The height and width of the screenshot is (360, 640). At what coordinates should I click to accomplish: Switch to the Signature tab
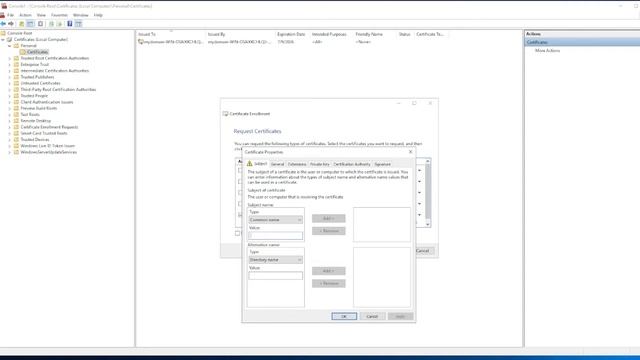[x=382, y=164]
